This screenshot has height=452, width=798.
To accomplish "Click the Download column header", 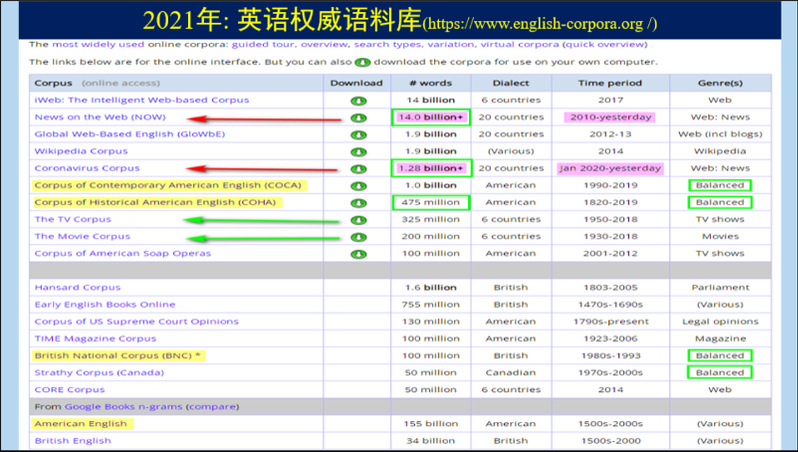I will 356,83.
